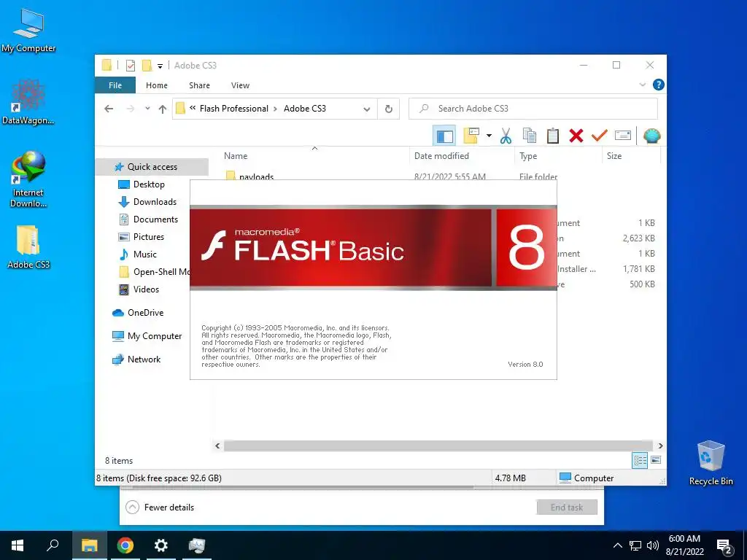Image resolution: width=747 pixels, height=560 pixels.
Task: Cut using the scissors toolbar icon
Action: [506, 136]
